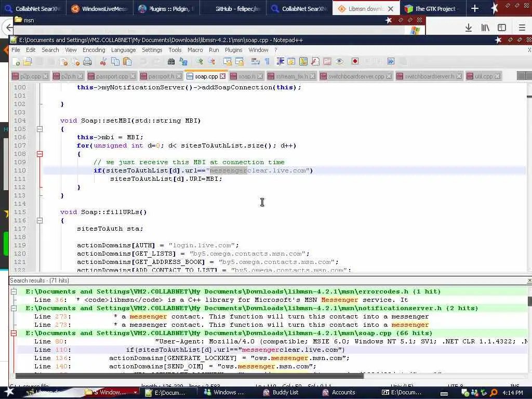Toggle synchronized vertical scrolling
532x399 pixels.
point(228,61)
